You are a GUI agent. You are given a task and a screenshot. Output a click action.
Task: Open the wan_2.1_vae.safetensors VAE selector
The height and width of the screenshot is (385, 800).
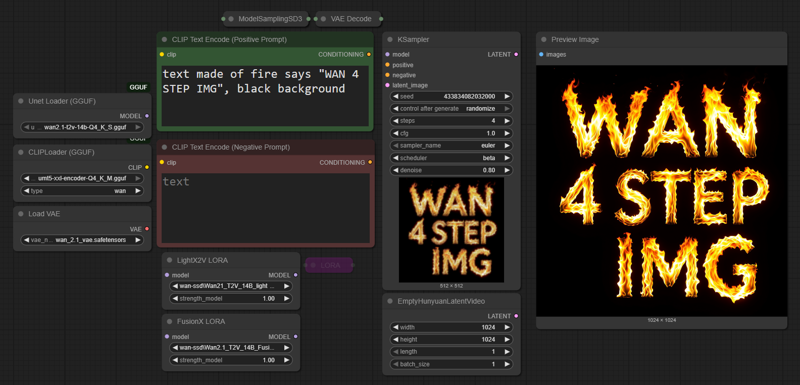click(x=82, y=240)
